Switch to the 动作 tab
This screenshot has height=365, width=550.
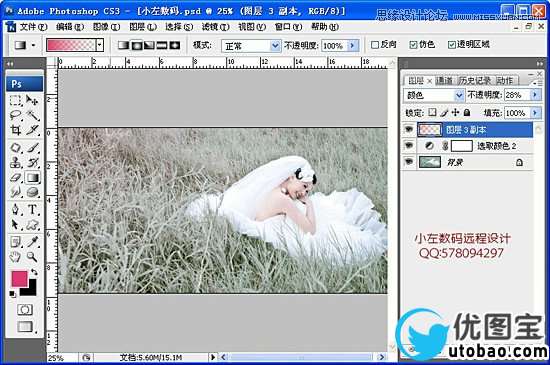(x=505, y=80)
